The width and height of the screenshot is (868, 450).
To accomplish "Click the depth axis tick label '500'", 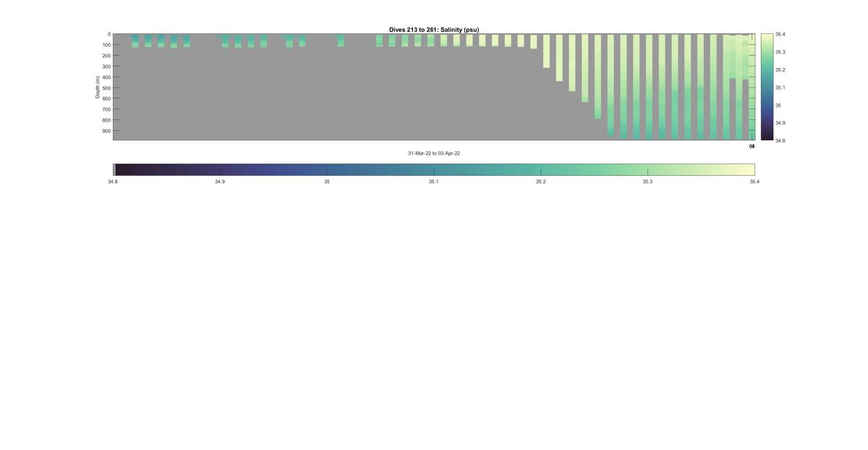I will point(106,88).
